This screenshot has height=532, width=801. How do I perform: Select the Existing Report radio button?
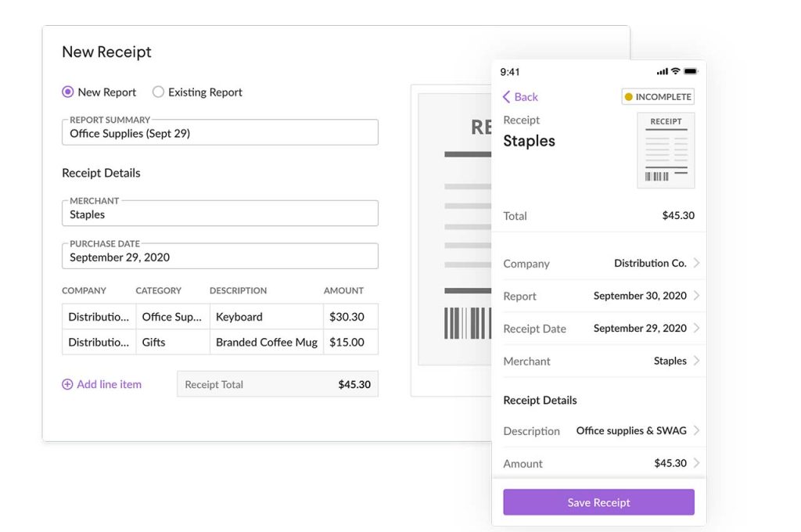point(158,92)
